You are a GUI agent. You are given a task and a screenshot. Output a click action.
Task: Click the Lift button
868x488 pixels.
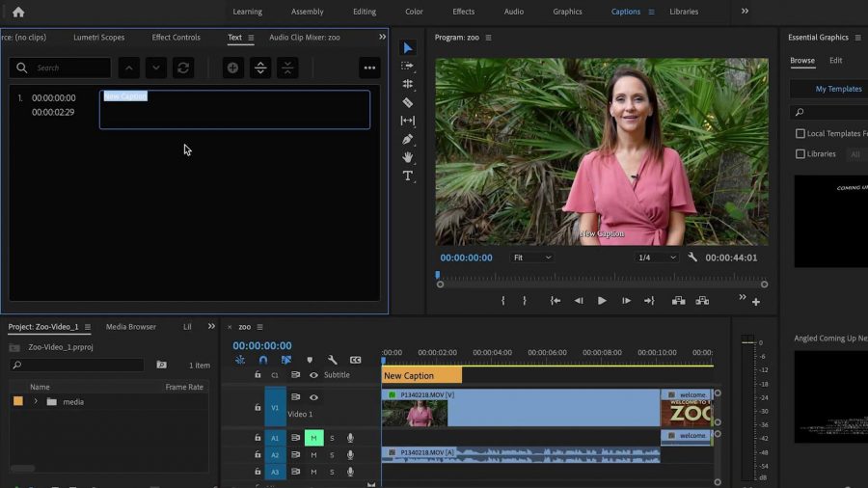[x=678, y=301]
